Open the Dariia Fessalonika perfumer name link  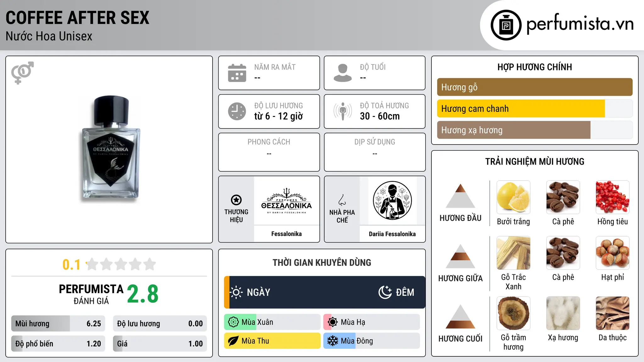(392, 234)
